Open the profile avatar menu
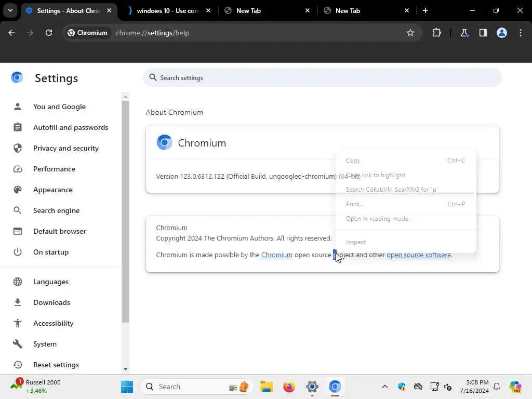This screenshot has height=399, width=532. tap(502, 33)
